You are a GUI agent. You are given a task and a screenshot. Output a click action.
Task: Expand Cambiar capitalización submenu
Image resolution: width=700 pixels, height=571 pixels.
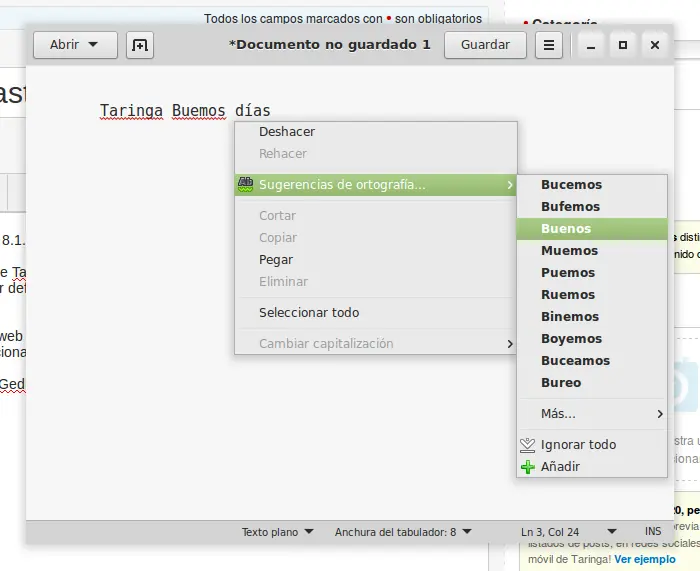point(375,344)
